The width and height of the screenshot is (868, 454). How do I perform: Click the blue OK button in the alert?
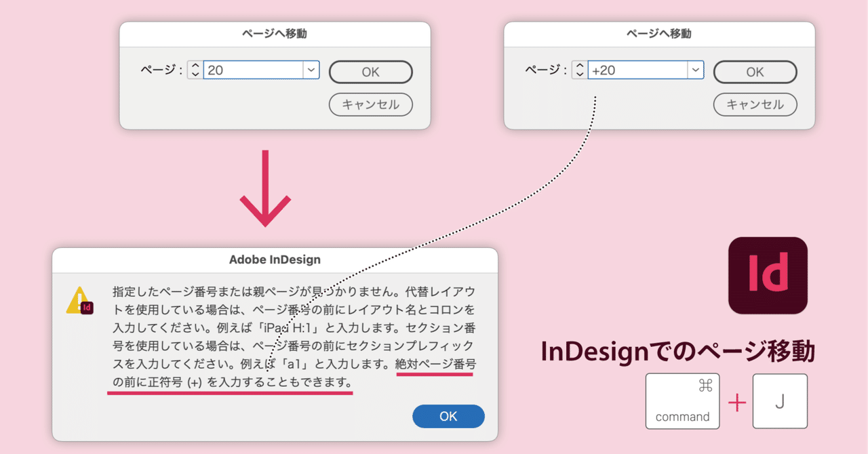tap(448, 417)
